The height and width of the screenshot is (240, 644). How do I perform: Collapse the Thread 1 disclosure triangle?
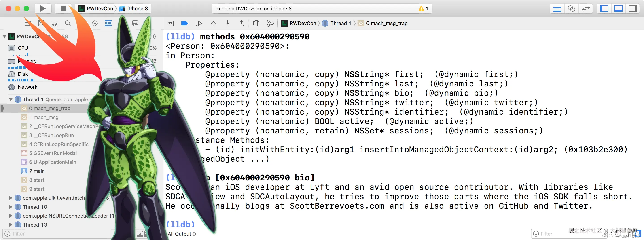point(11,99)
